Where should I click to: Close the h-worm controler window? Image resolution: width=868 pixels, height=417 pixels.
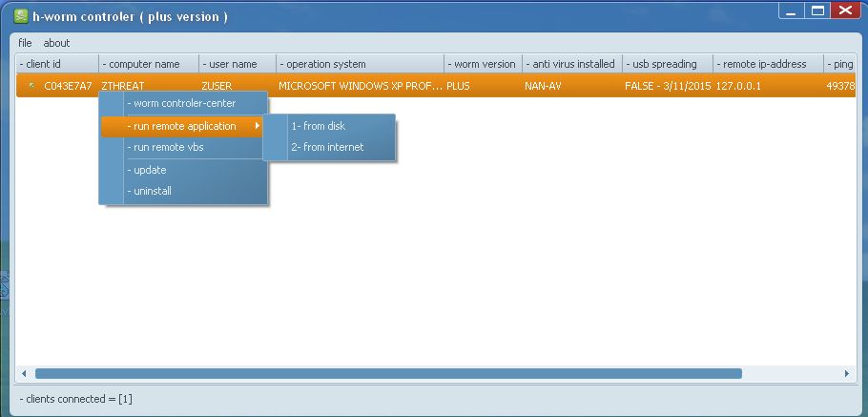click(844, 10)
